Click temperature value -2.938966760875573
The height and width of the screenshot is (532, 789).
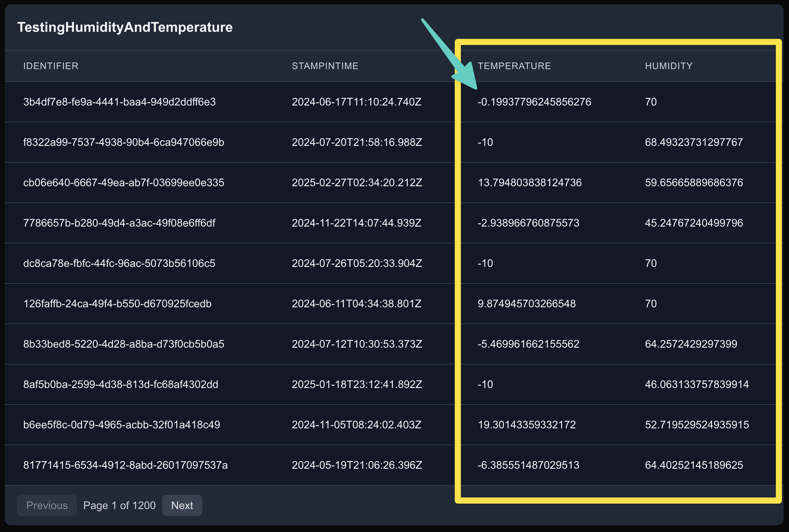click(x=528, y=223)
